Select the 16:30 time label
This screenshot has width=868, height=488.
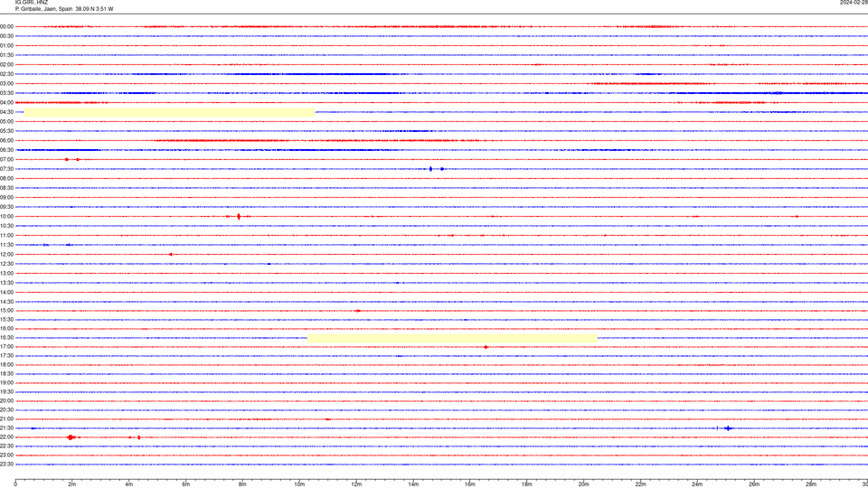coord(6,337)
